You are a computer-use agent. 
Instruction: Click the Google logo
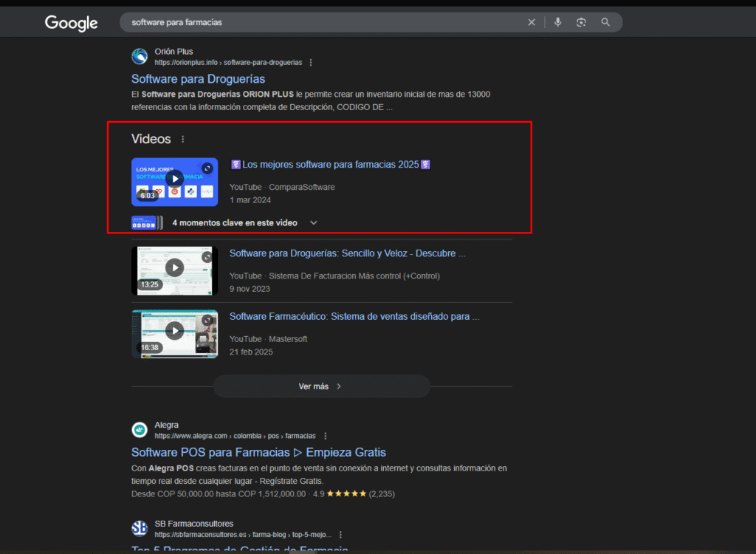pos(72,23)
